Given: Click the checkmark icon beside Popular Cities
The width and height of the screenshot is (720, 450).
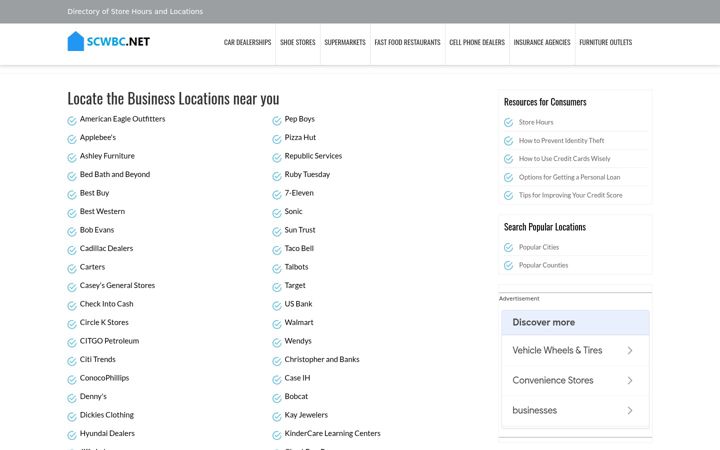Looking at the screenshot, I should click(x=508, y=248).
